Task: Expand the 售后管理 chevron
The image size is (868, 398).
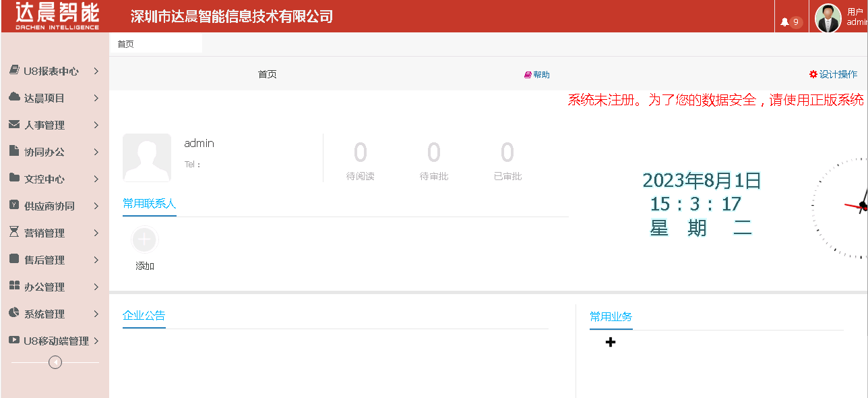Action: pos(96,260)
